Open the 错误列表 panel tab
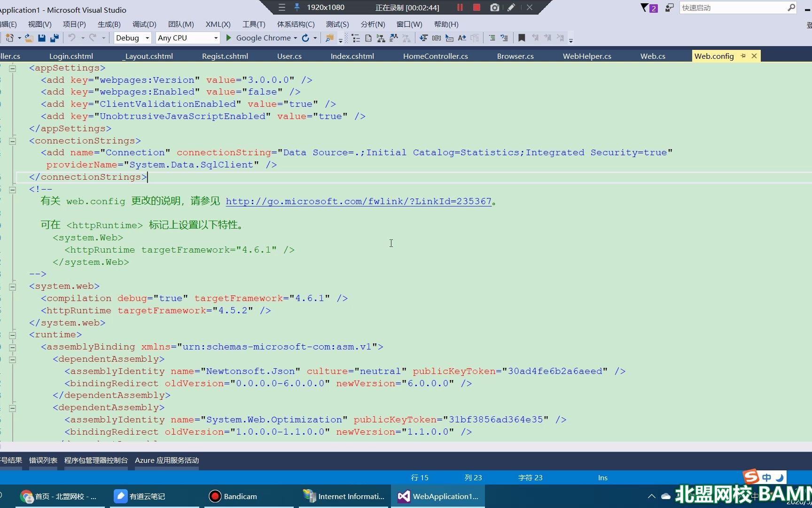The height and width of the screenshot is (508, 812). [x=43, y=460]
